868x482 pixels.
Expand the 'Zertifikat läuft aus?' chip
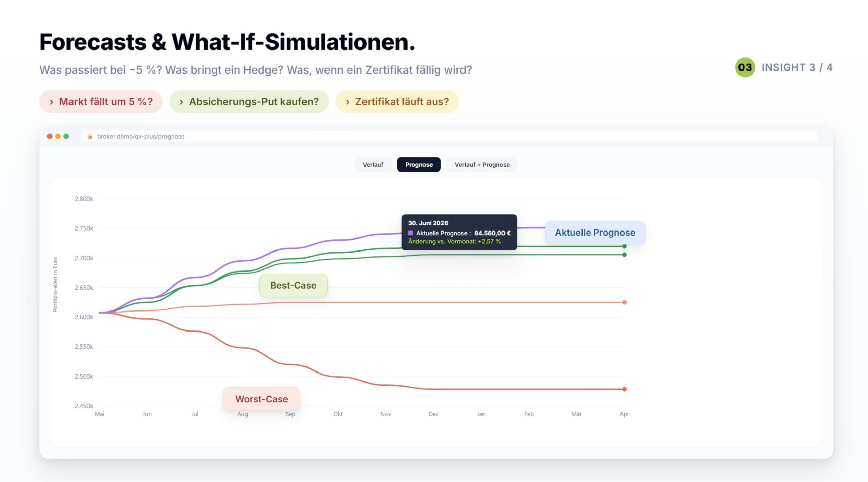click(397, 101)
